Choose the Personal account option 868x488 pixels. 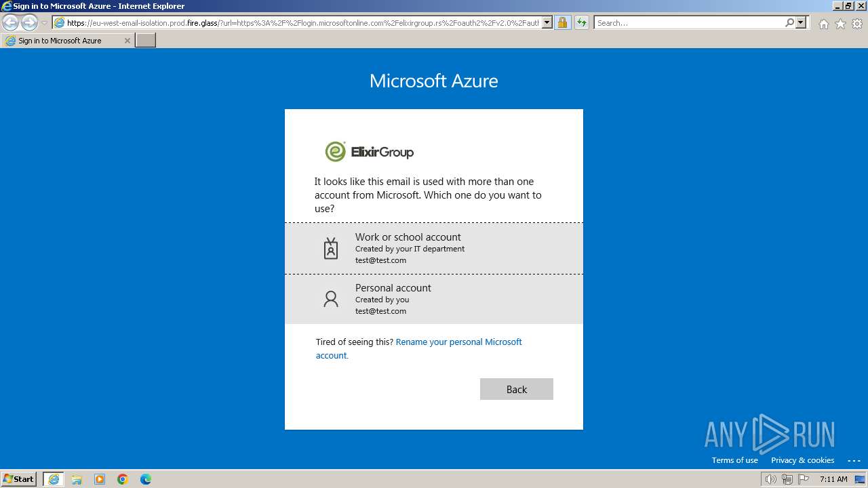[x=434, y=299]
